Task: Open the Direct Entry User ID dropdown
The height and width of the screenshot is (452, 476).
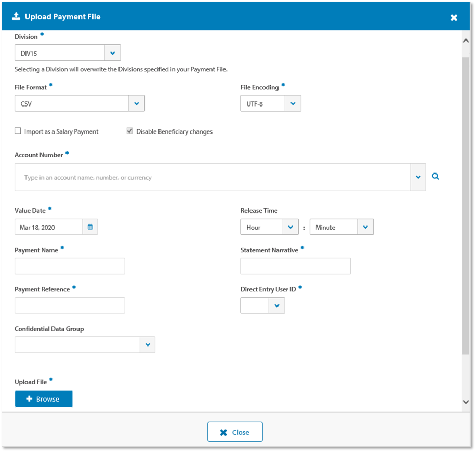Action: pos(276,306)
